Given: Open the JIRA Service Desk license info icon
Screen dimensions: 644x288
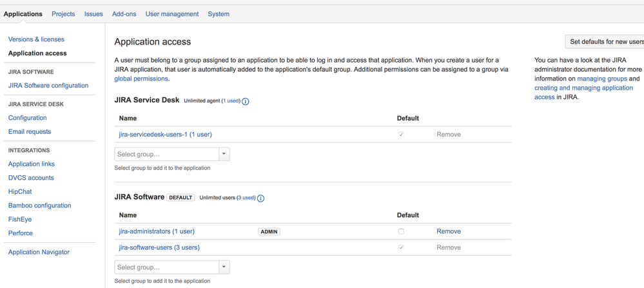Looking at the screenshot, I should (x=246, y=101).
